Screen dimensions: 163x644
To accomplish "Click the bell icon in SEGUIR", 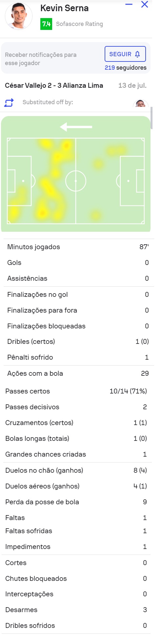I will click(137, 54).
